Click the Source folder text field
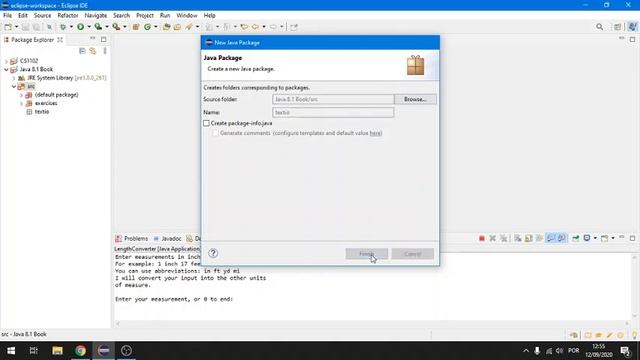Viewport: 640px width, 360px height. 333,99
